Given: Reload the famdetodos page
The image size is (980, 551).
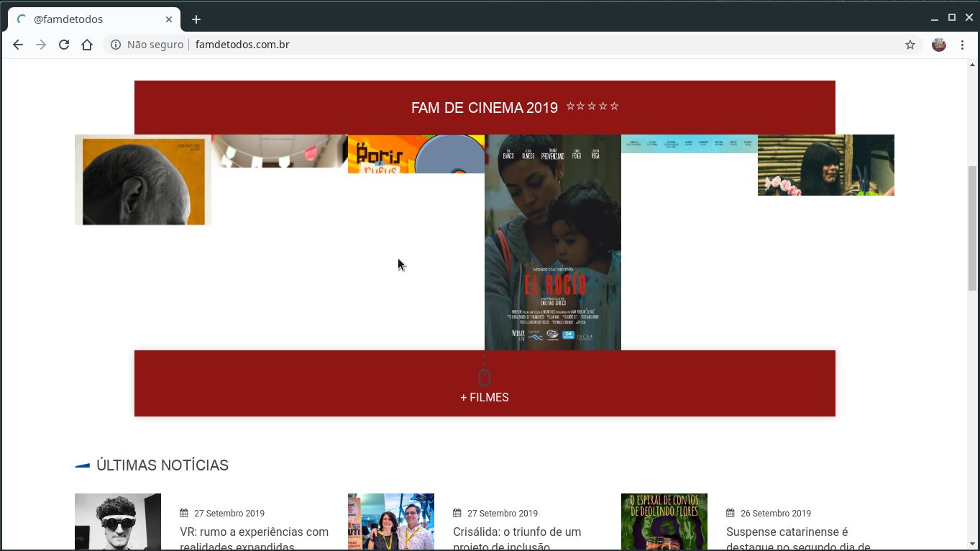Looking at the screenshot, I should tap(64, 45).
